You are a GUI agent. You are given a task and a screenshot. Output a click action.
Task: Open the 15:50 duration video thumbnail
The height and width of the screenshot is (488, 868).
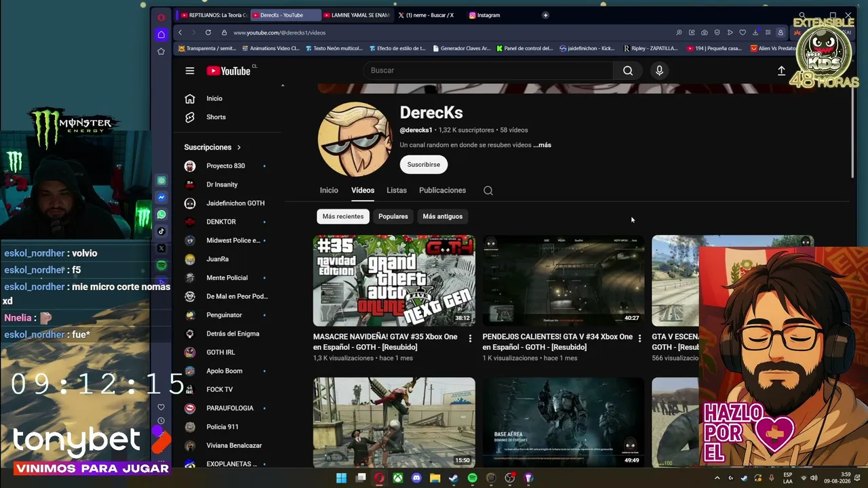(394, 422)
